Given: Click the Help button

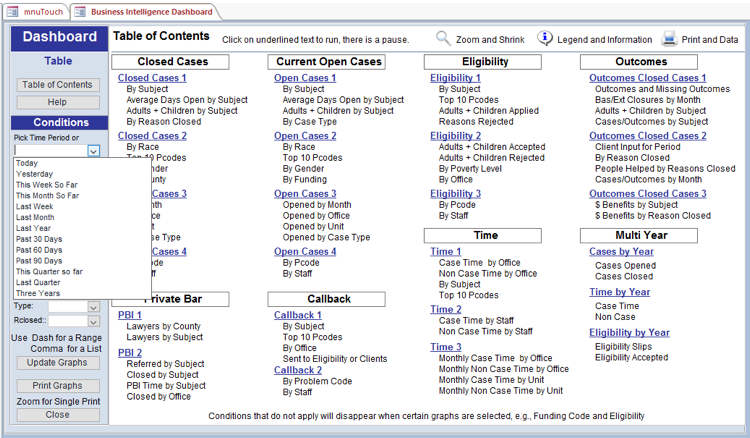Looking at the screenshot, I should 57,102.
